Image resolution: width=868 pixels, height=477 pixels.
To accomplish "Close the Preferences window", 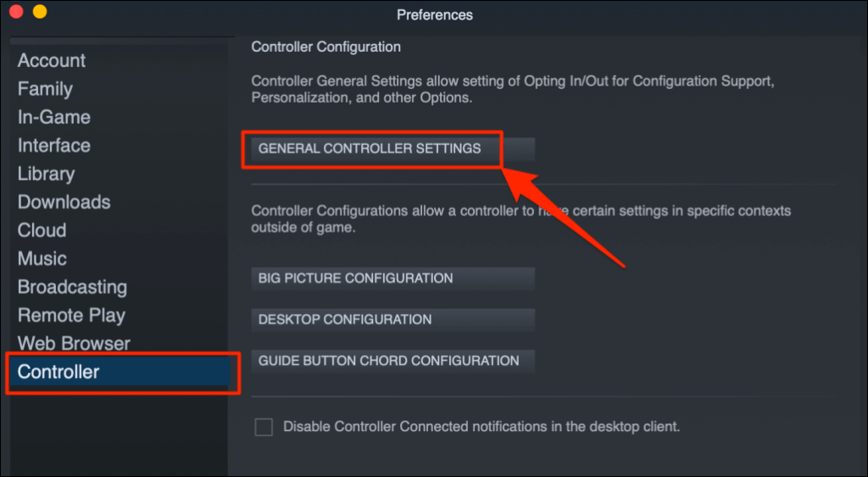I will (x=16, y=13).
